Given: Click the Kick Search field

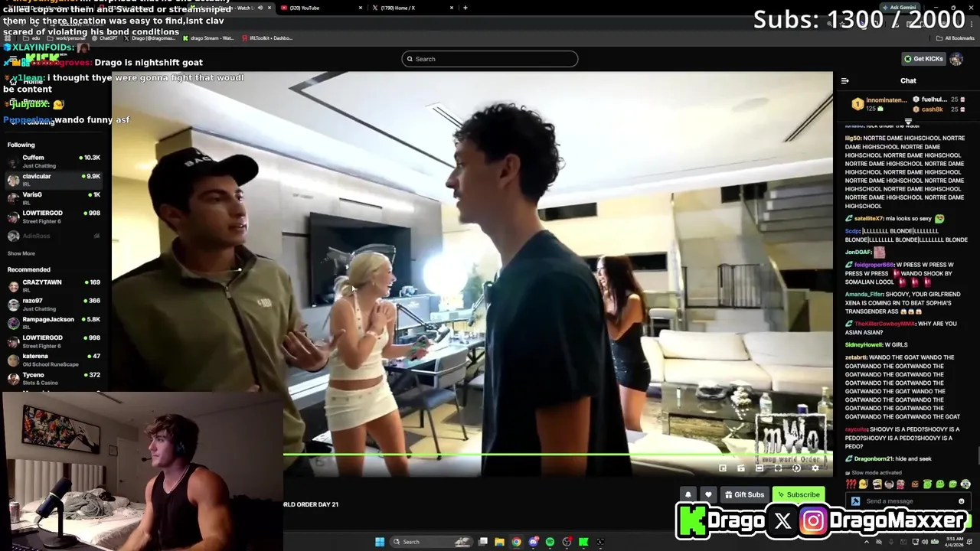Looking at the screenshot, I should [490, 59].
